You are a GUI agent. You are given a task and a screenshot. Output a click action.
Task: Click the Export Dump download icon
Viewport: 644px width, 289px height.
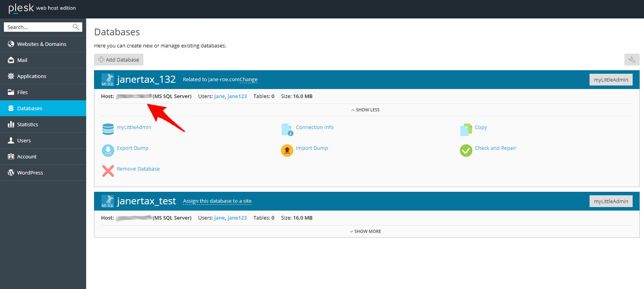point(108,150)
